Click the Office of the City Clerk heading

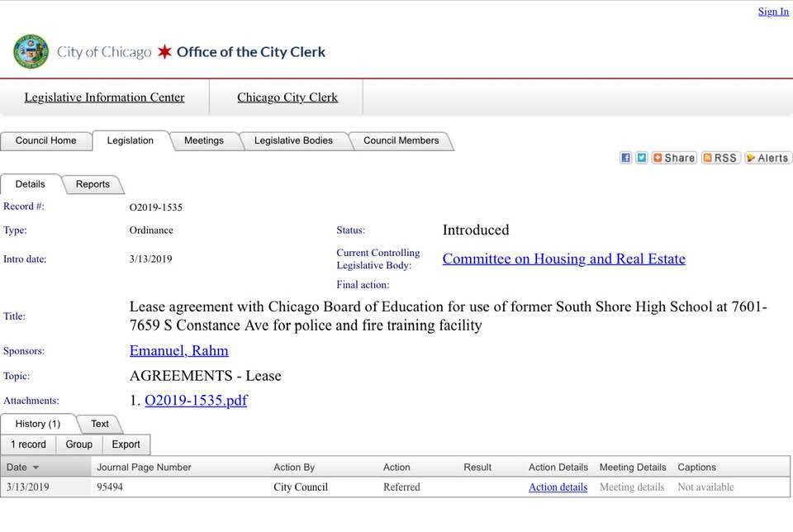click(251, 51)
